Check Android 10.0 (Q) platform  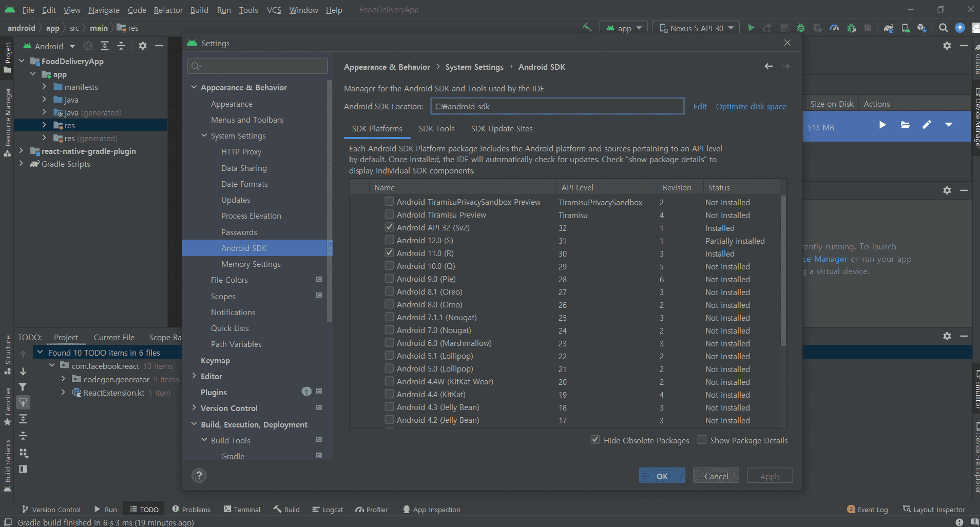point(389,266)
